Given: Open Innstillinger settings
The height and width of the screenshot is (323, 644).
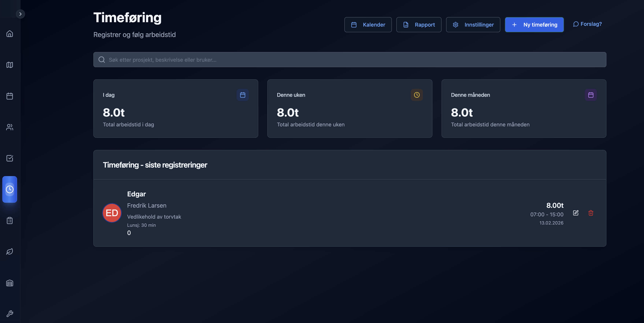Looking at the screenshot, I should click(473, 25).
